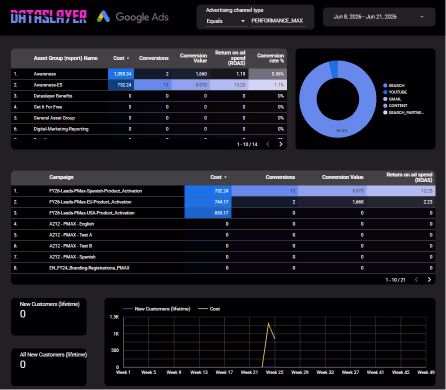The image size is (446, 390).
Task: Click Awareness-ES cost cell 752.24
Action: coord(121,85)
